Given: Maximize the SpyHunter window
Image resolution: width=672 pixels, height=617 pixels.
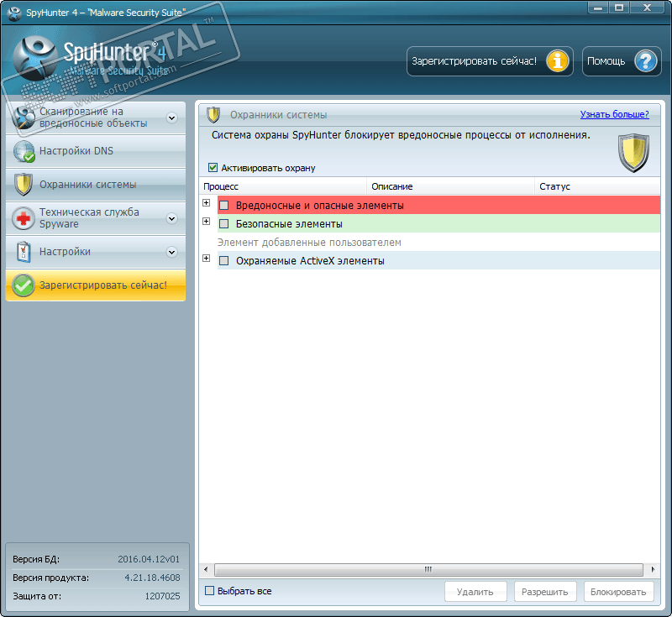Looking at the screenshot, I should [619, 8].
